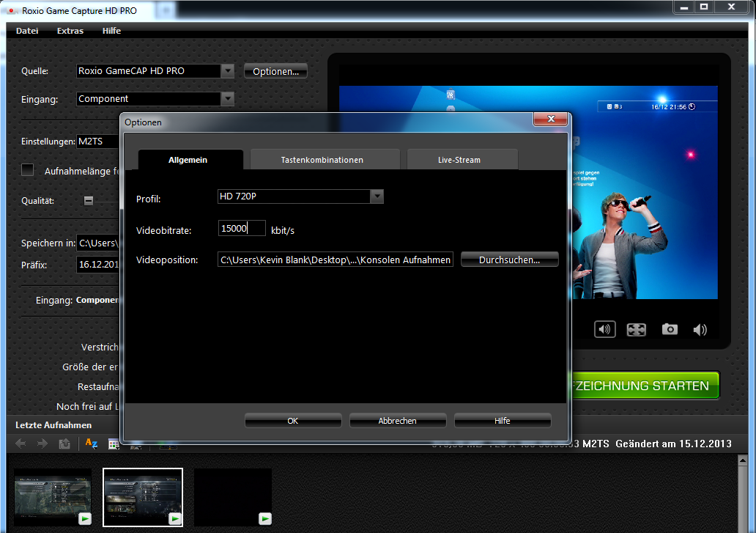756x533 pixels.
Task: Click the M2TS Einstellungen field
Action: click(98, 141)
